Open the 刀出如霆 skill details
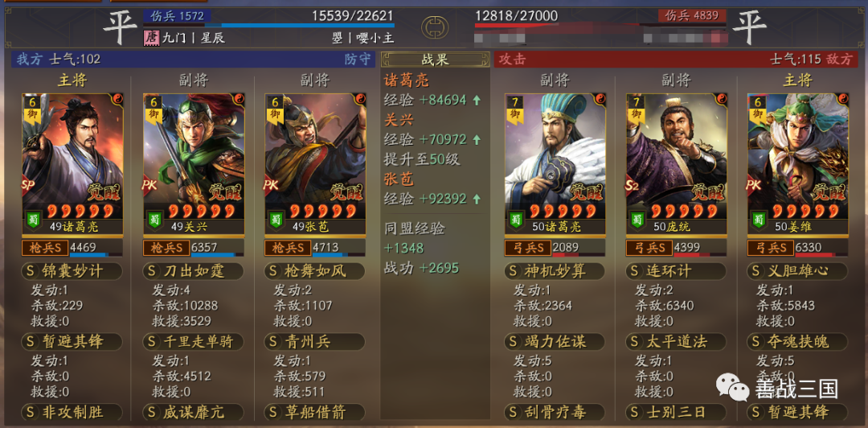The image size is (868, 428). 193,271
